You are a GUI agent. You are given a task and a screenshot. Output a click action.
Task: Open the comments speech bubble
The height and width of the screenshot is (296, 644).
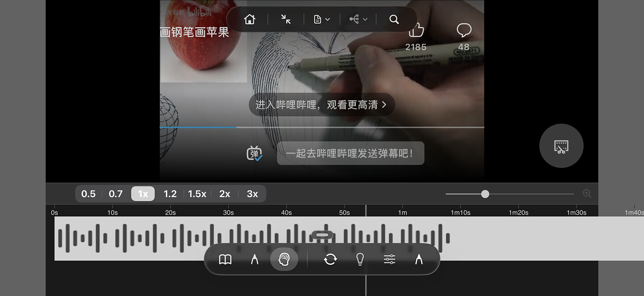[464, 31]
